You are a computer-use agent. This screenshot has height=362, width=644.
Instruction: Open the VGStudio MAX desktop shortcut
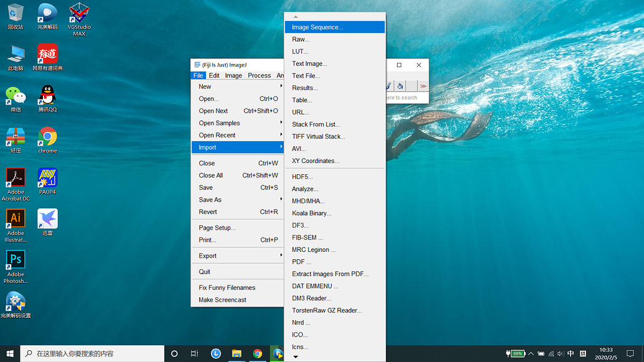pyautogui.click(x=79, y=15)
